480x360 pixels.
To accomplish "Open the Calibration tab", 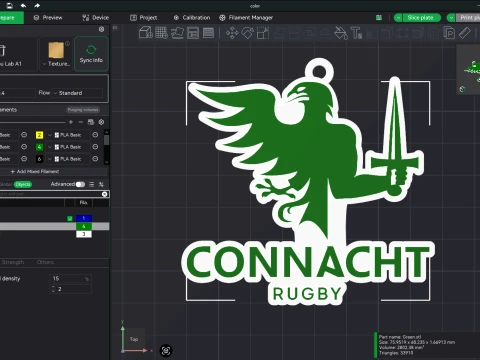I will tap(192, 18).
